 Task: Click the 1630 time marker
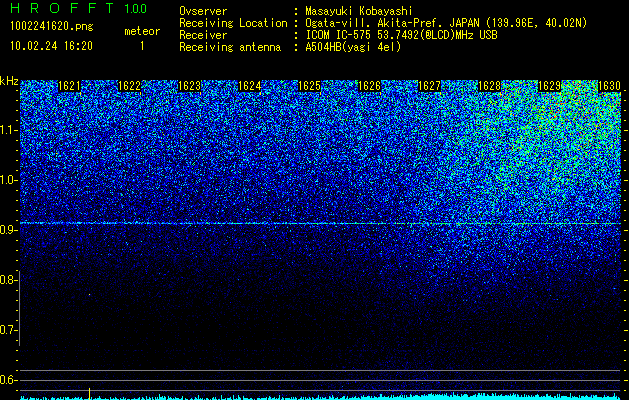pos(609,86)
